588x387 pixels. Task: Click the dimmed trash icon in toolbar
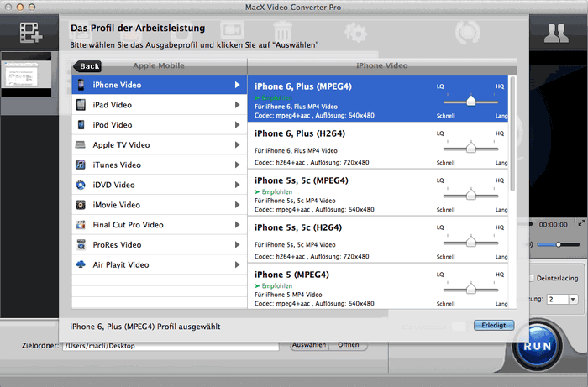click(x=283, y=32)
